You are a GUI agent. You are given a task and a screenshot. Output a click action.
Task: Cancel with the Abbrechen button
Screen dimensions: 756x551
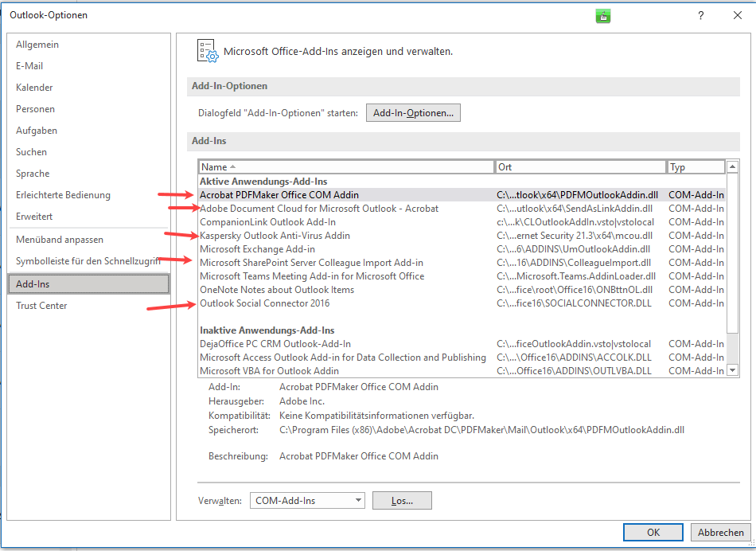point(721,532)
